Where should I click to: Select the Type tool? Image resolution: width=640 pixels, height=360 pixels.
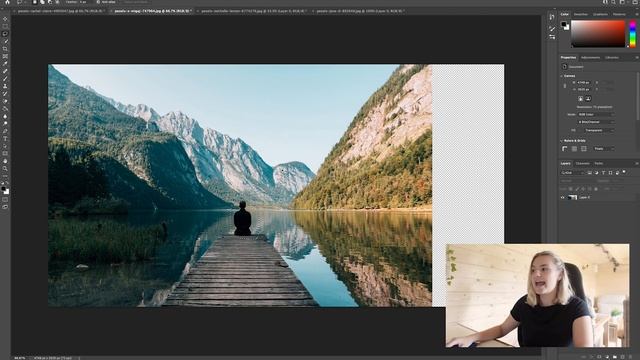(x=5, y=139)
